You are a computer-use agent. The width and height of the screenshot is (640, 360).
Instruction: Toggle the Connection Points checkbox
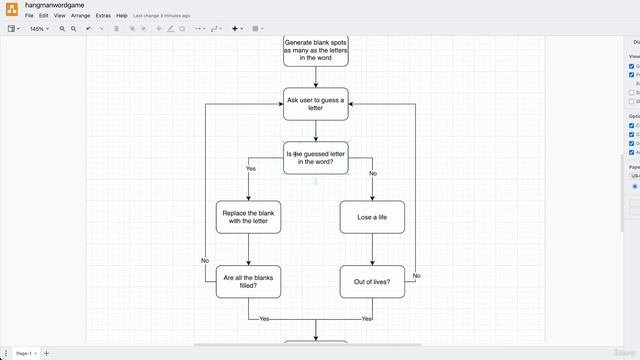(631, 135)
